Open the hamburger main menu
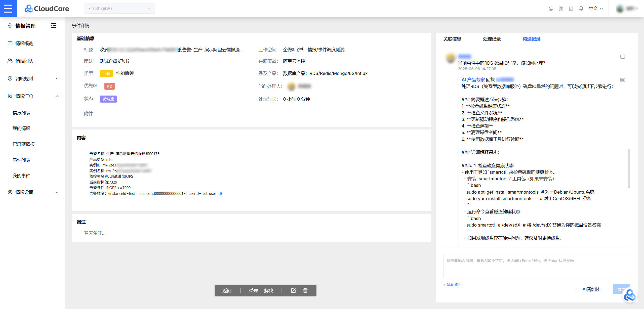644x309 pixels. pos(8,8)
